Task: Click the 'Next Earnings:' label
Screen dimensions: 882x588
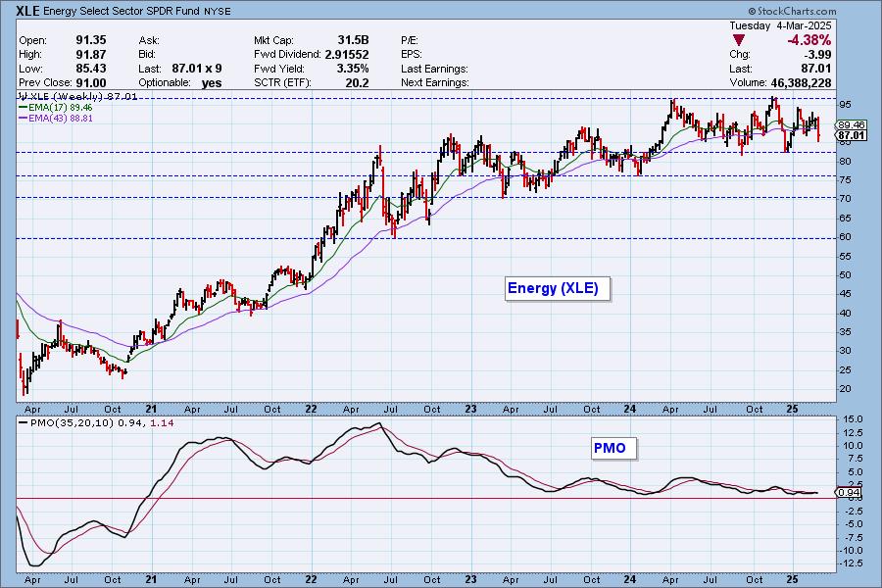Action: (435, 82)
